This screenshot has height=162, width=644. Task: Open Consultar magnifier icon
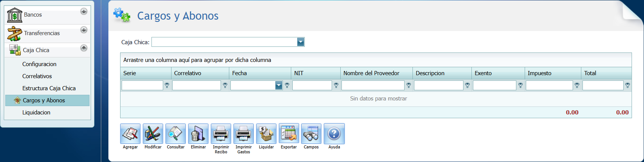(176, 134)
